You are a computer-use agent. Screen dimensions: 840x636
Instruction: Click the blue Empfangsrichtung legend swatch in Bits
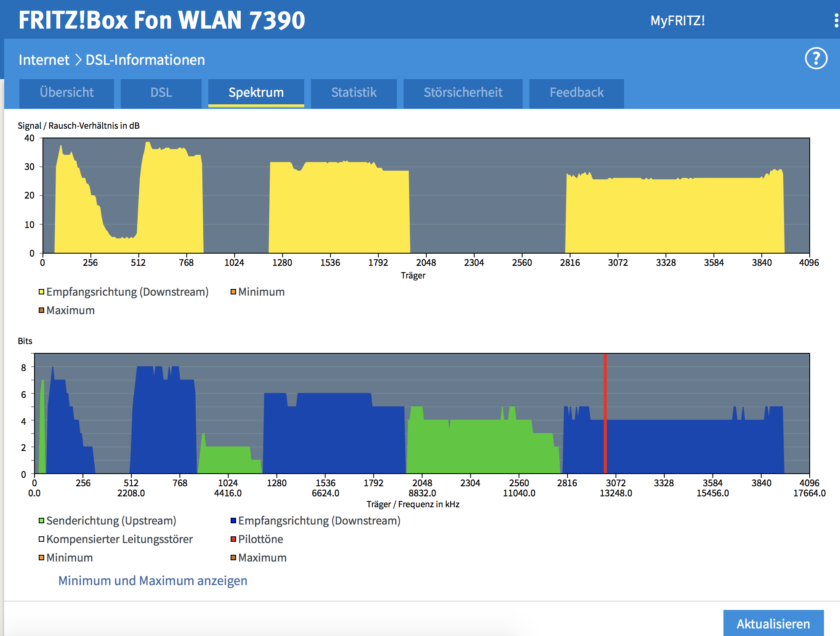233,521
